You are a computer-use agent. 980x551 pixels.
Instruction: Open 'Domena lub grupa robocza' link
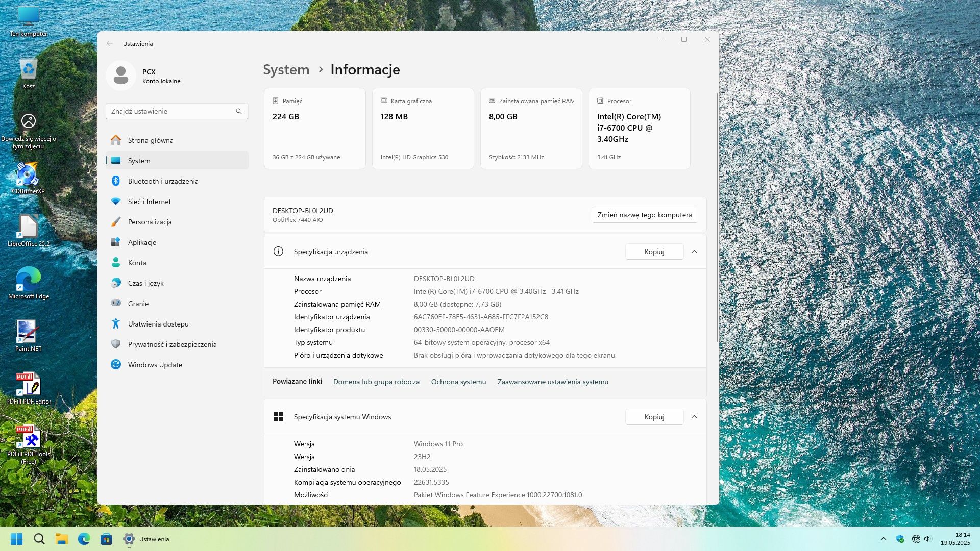tap(376, 382)
